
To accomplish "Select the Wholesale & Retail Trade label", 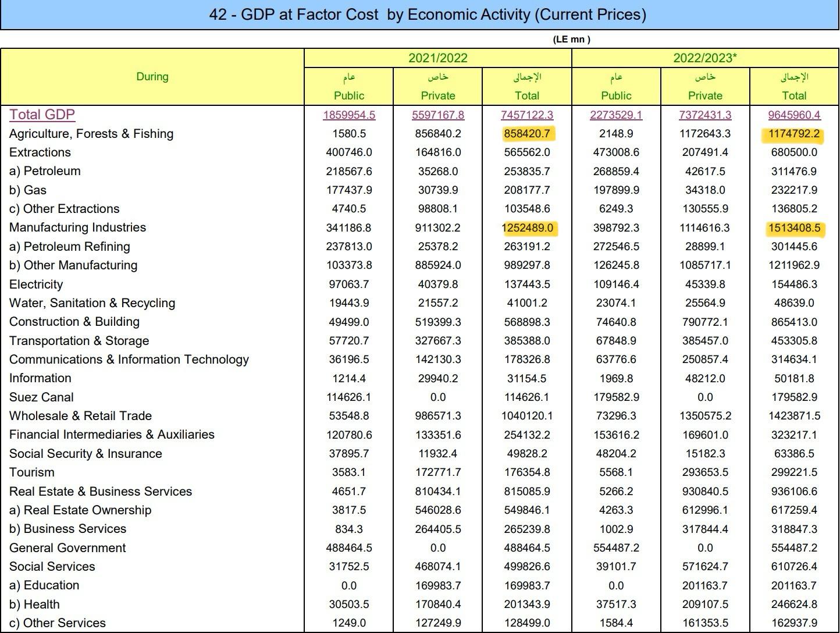I will tap(80, 416).
